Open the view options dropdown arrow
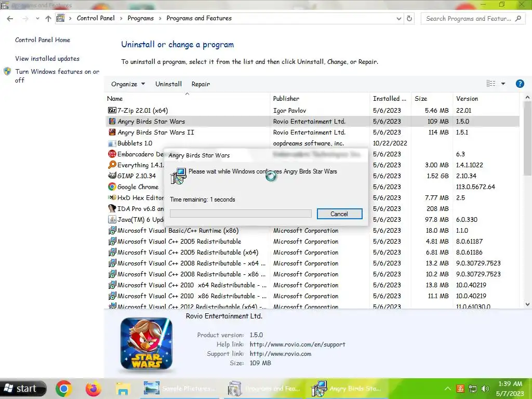 503,84
